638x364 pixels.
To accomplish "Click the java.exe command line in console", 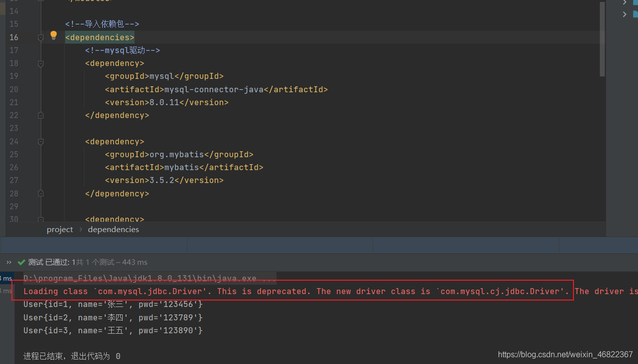I will pos(149,278).
